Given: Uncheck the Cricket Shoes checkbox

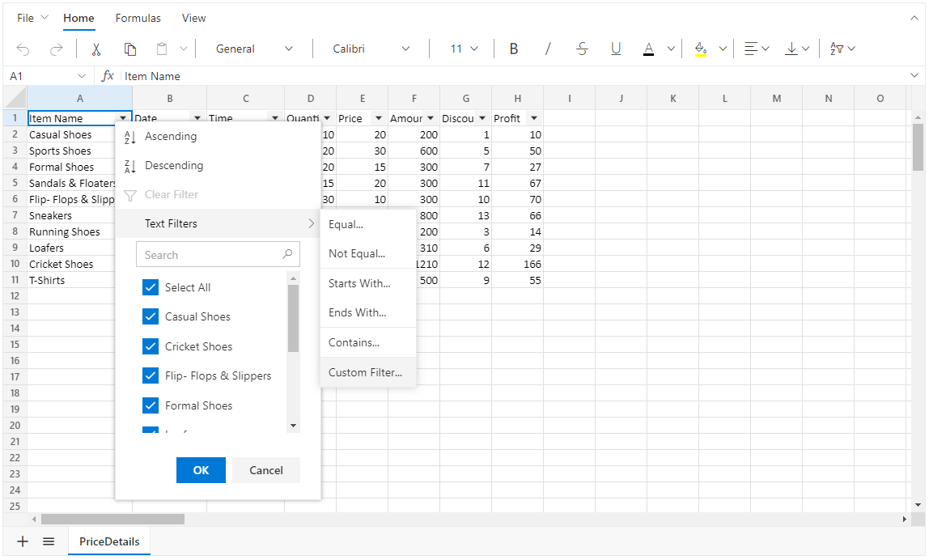Looking at the screenshot, I should 151,346.
